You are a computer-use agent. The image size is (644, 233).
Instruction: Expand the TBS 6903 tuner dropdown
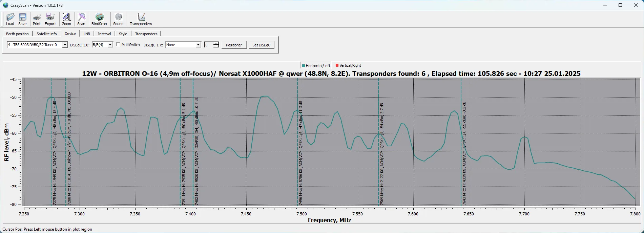[x=65, y=45]
